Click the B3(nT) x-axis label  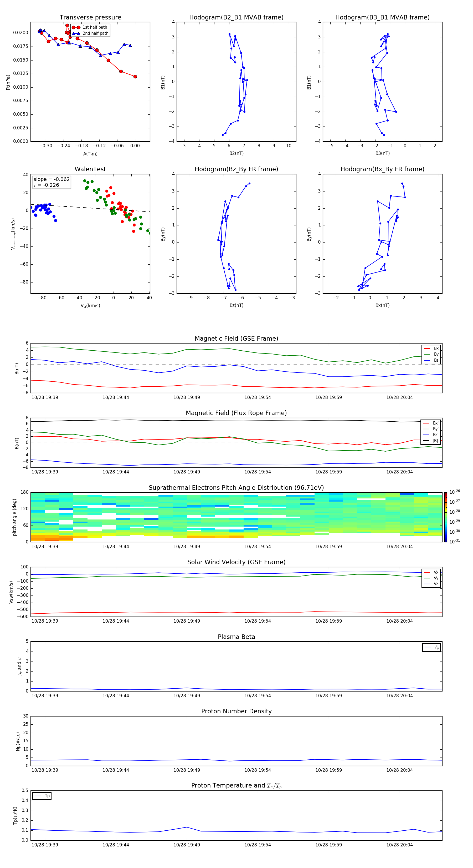tap(382, 153)
